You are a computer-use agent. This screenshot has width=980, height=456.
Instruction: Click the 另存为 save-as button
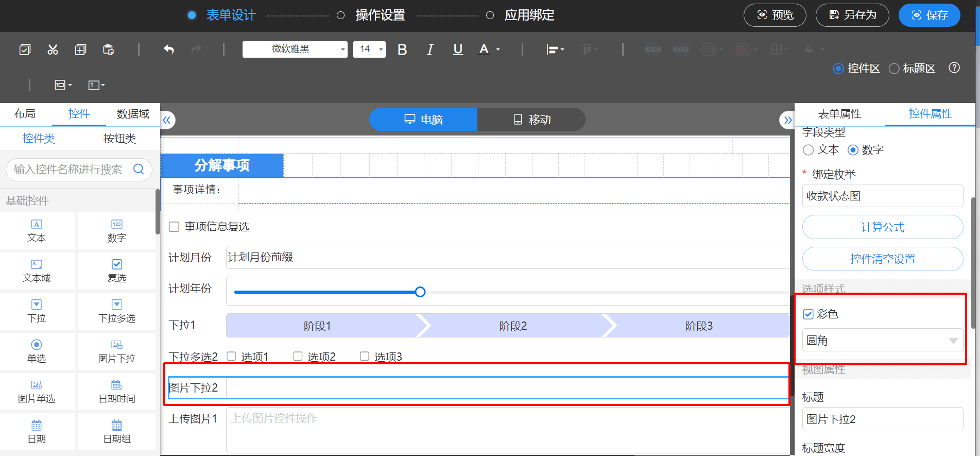pos(852,15)
